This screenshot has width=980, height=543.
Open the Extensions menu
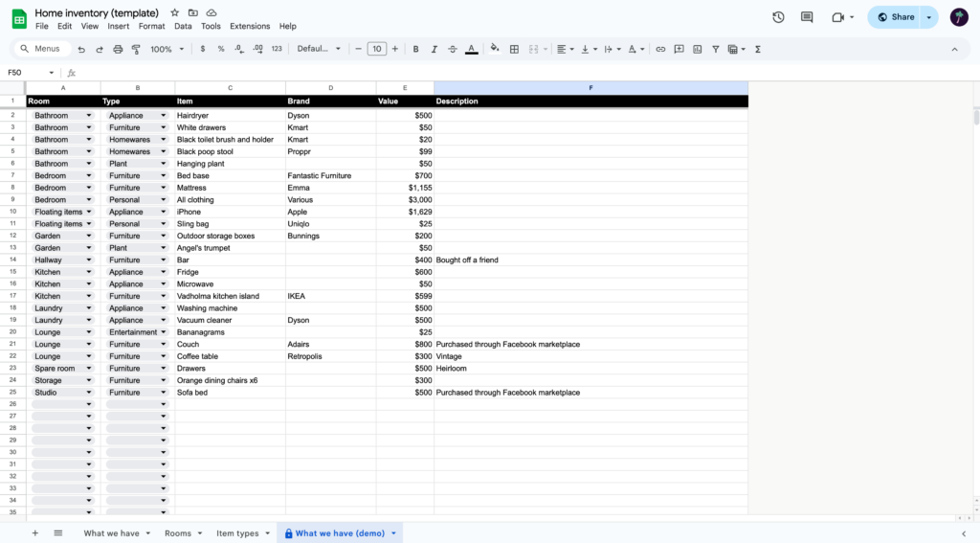[250, 26]
